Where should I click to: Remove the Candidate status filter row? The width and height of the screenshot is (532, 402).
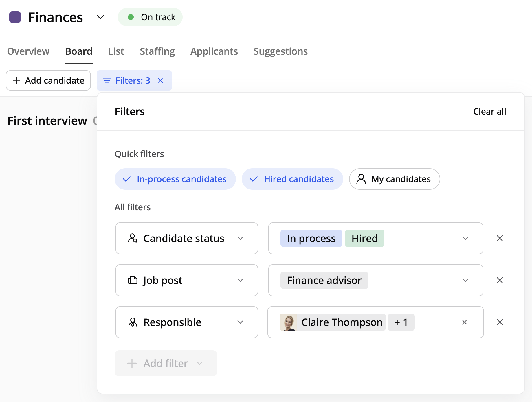tap(500, 238)
